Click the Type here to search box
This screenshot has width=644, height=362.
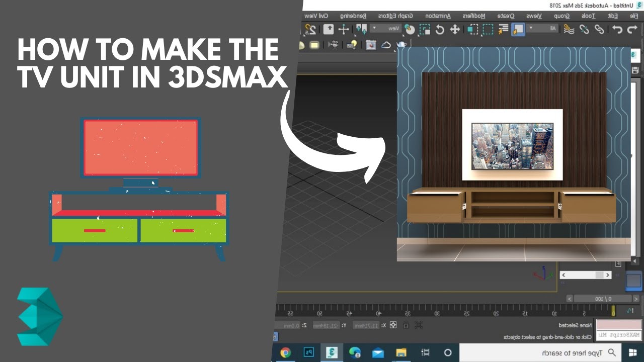(540, 352)
